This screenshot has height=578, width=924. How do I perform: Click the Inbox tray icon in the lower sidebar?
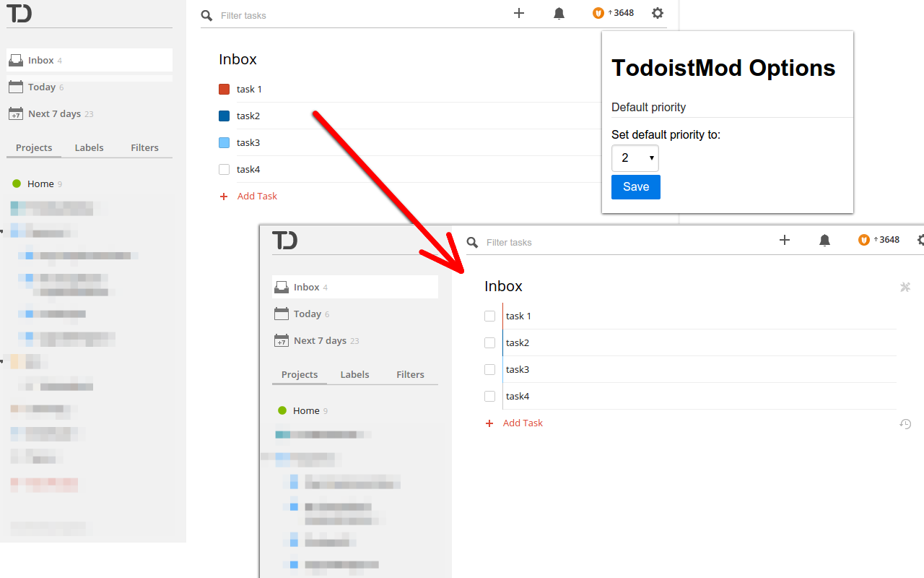point(282,288)
